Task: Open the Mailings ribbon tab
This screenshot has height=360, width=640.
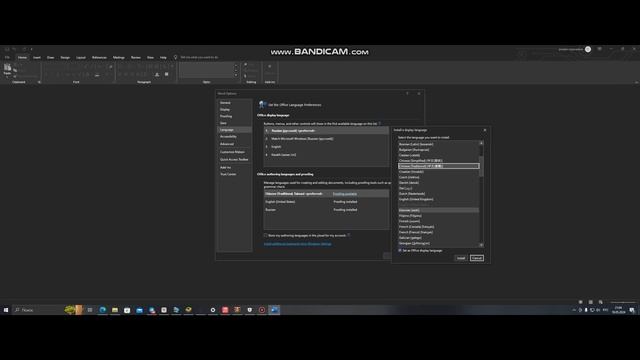Action: tap(119, 58)
